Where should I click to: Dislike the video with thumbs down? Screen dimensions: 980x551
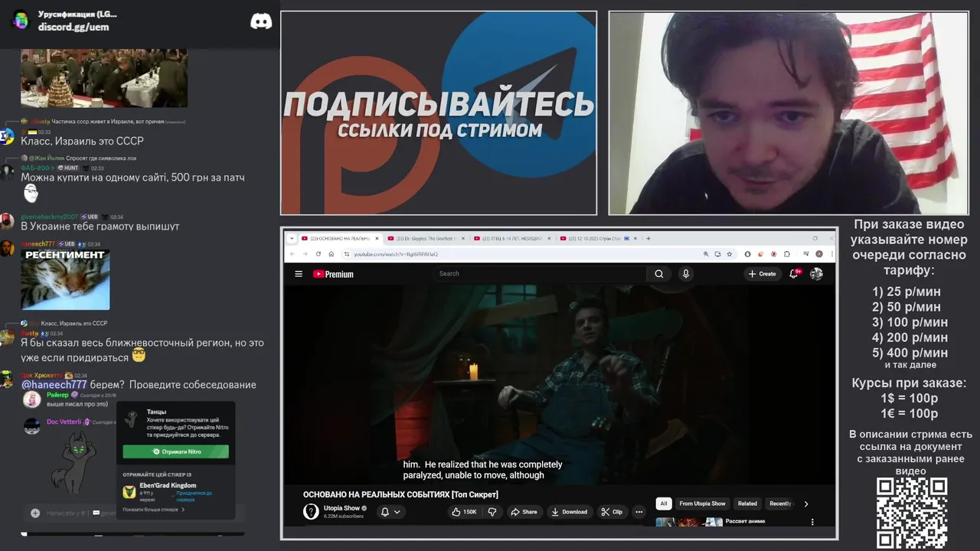coord(492,512)
